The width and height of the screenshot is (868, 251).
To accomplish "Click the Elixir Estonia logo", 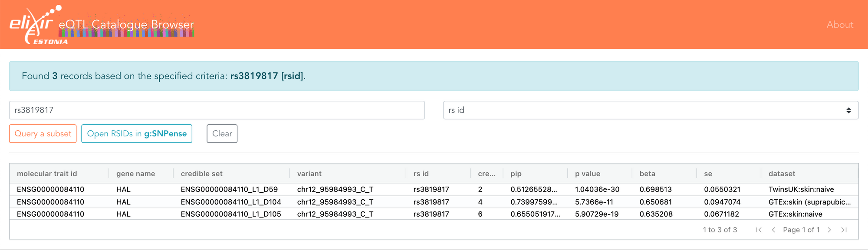I will (38, 25).
